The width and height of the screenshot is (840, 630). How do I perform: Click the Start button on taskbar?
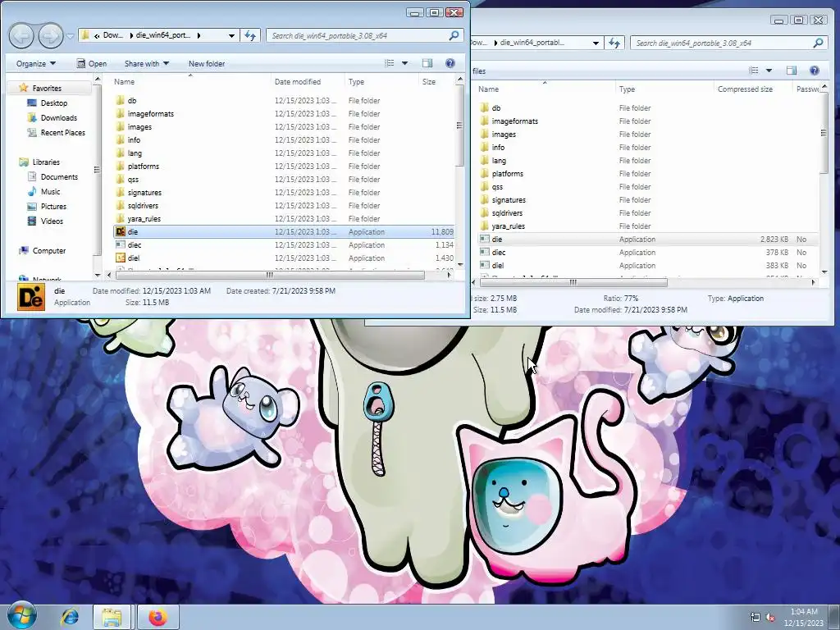point(22,616)
